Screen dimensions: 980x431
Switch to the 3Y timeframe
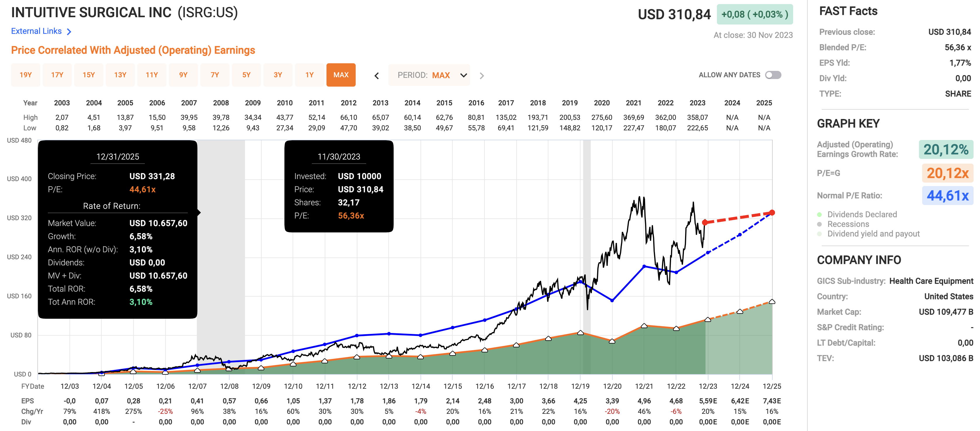[x=278, y=75]
